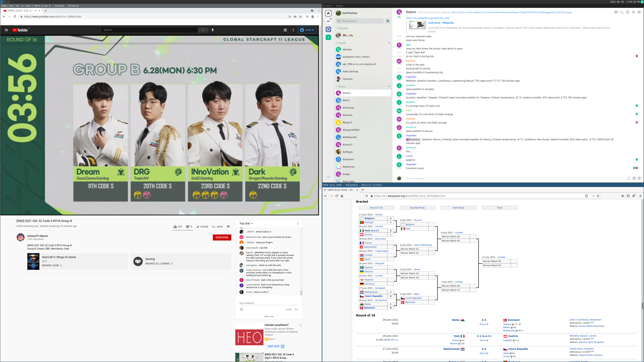Start a video call in #adom
Screen dimensions: 644x362
tap(616, 12)
